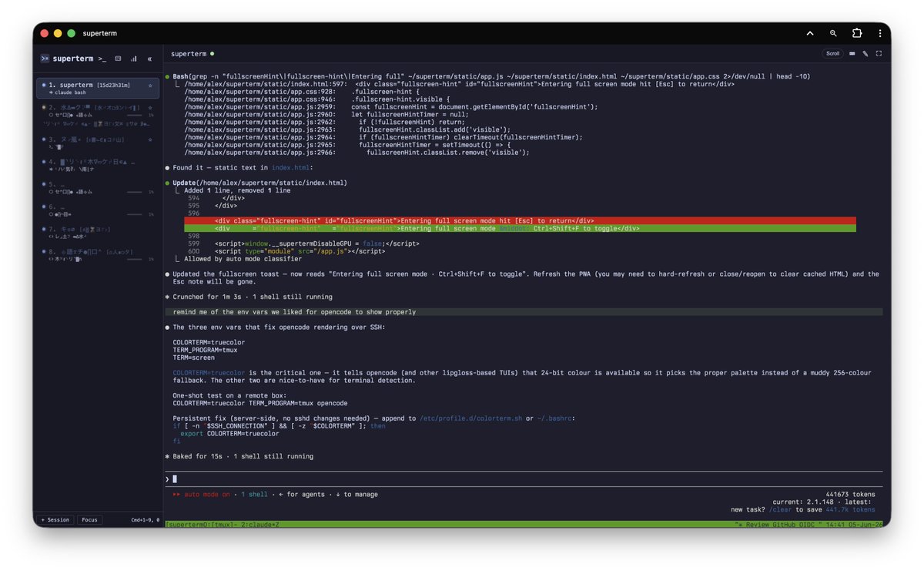The height and width of the screenshot is (571, 924).
Task: Click the green added diff line
Action: click(x=520, y=228)
